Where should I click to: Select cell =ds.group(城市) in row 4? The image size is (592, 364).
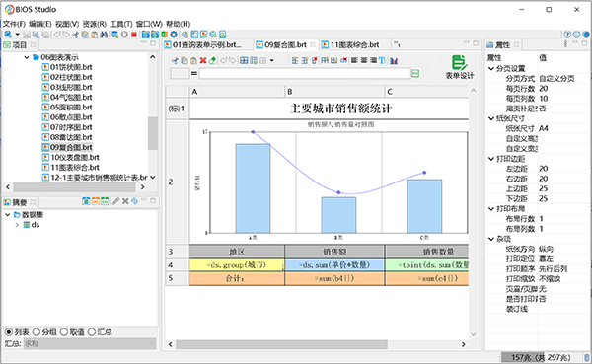point(237,265)
